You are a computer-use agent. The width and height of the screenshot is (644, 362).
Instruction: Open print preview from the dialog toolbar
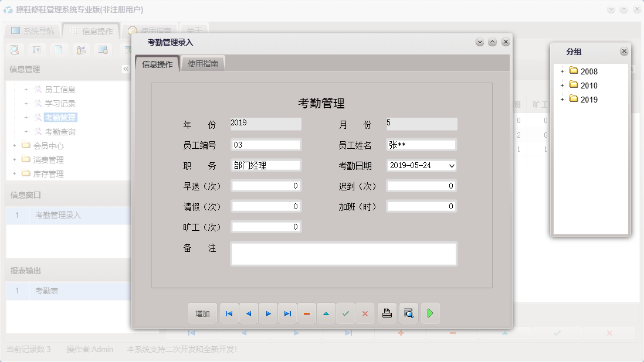click(x=408, y=313)
